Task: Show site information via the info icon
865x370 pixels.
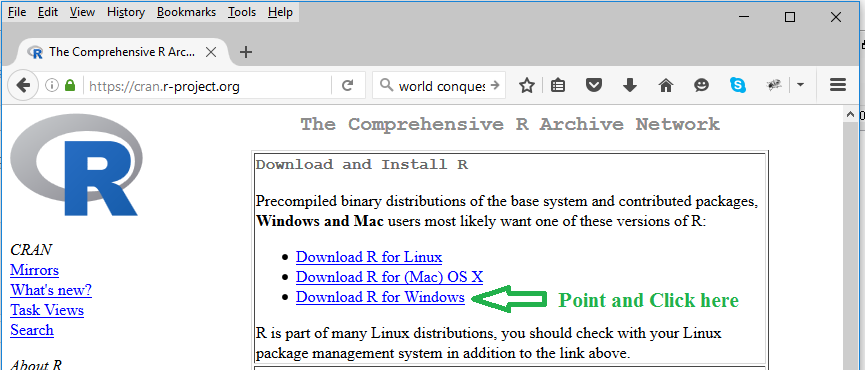Action: (52, 85)
